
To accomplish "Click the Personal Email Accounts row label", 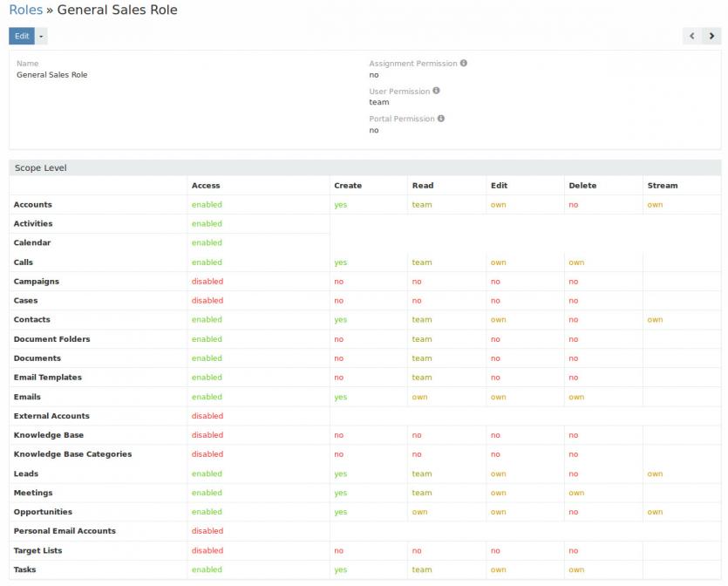I will pyautogui.click(x=65, y=531).
